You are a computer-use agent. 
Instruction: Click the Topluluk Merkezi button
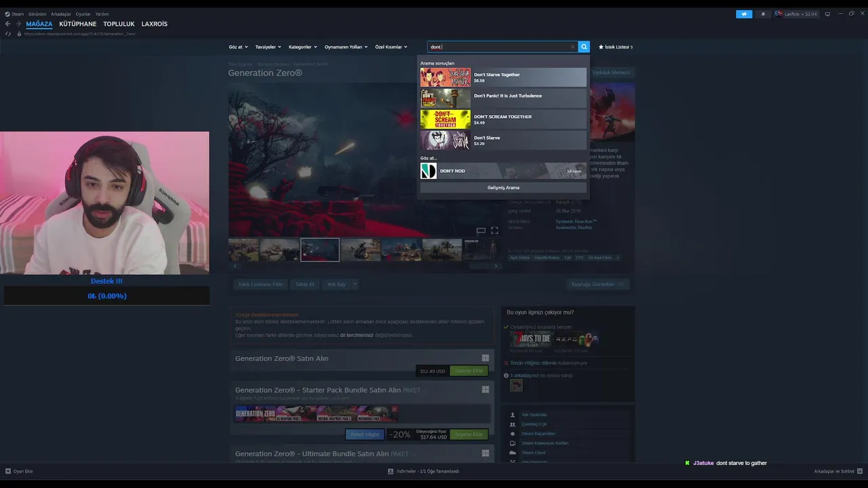coord(611,73)
